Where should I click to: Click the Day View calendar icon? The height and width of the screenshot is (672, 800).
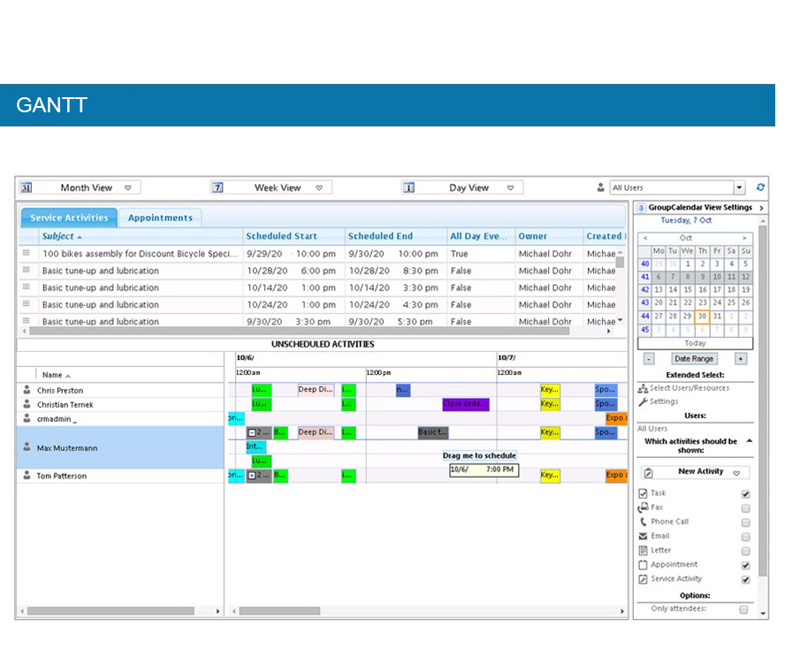(x=408, y=187)
